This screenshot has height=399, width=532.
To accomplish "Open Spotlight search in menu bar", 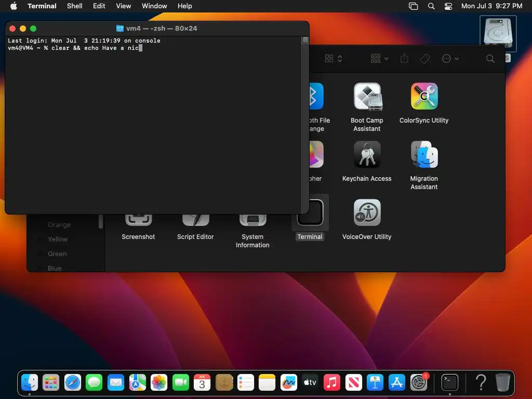I will click(431, 6).
